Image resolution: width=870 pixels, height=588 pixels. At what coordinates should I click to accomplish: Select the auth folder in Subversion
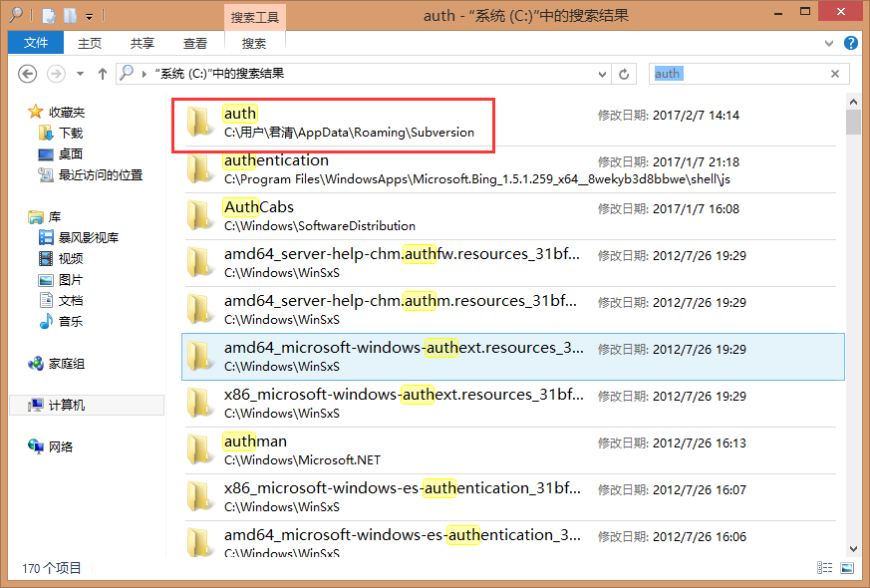click(x=509, y=123)
